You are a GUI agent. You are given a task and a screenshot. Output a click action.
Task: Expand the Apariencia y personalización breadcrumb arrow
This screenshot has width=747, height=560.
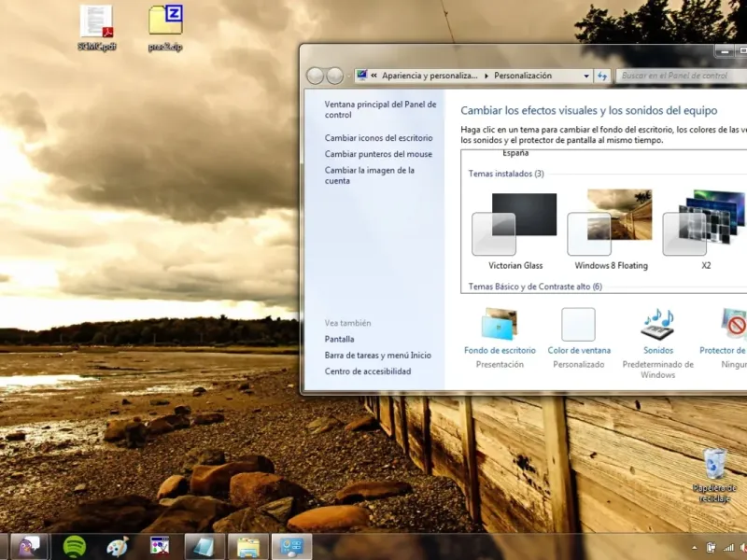(486, 76)
